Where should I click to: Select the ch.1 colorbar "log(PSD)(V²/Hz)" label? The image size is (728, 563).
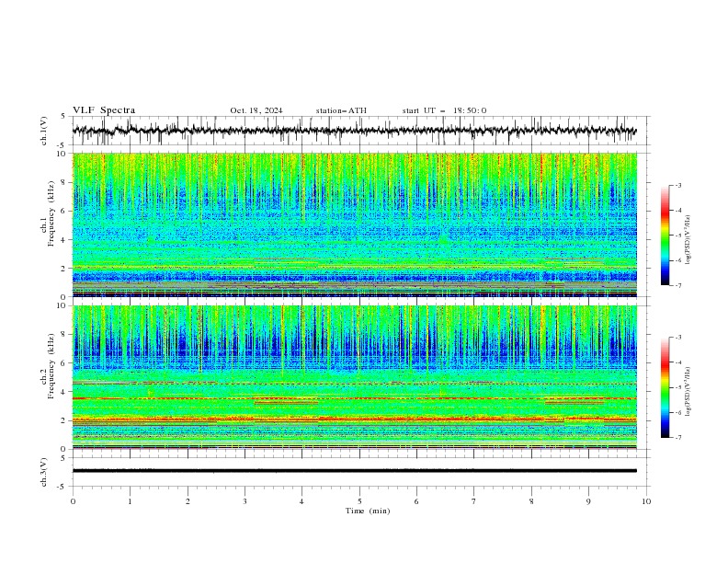688,240
